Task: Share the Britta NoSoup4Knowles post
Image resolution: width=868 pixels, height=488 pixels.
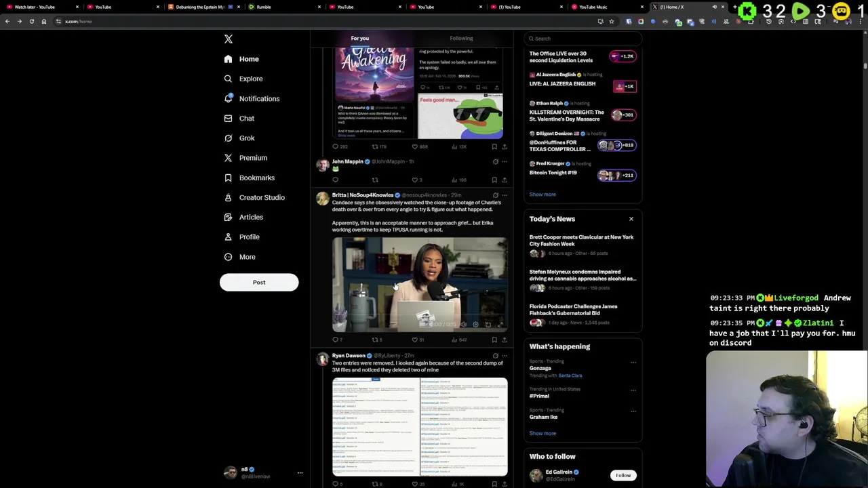Action: click(504, 340)
